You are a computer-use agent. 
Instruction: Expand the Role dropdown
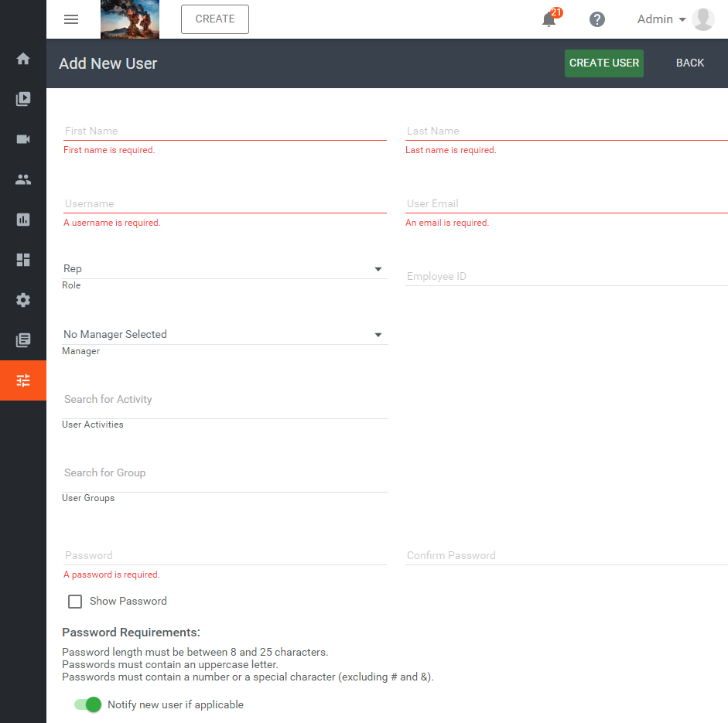(x=224, y=269)
